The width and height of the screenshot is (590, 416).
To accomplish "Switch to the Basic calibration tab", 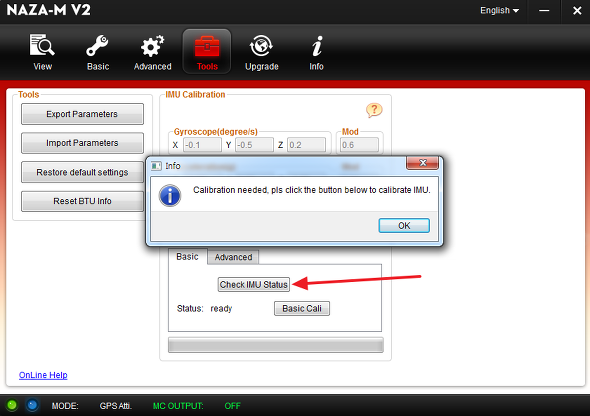I will pyautogui.click(x=187, y=257).
